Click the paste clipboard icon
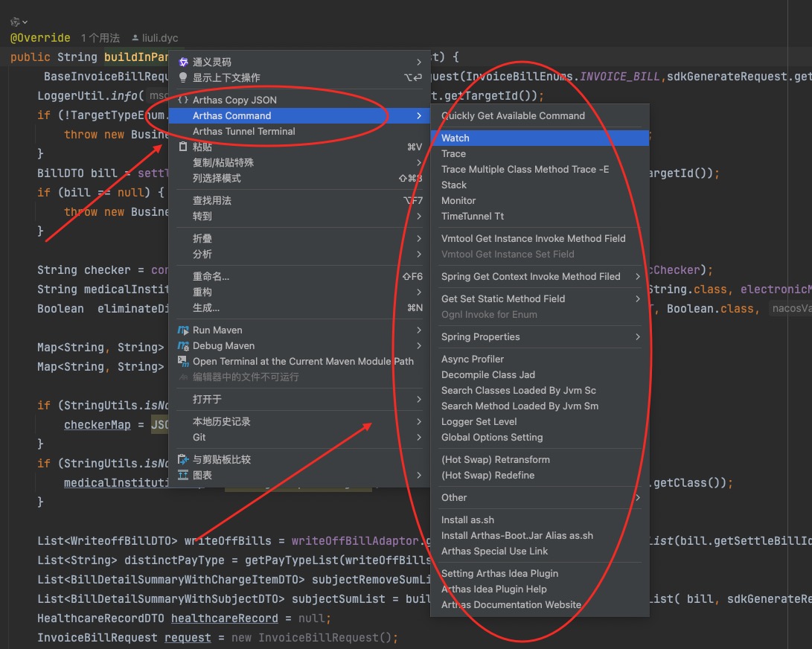This screenshot has height=649, width=812. click(183, 147)
